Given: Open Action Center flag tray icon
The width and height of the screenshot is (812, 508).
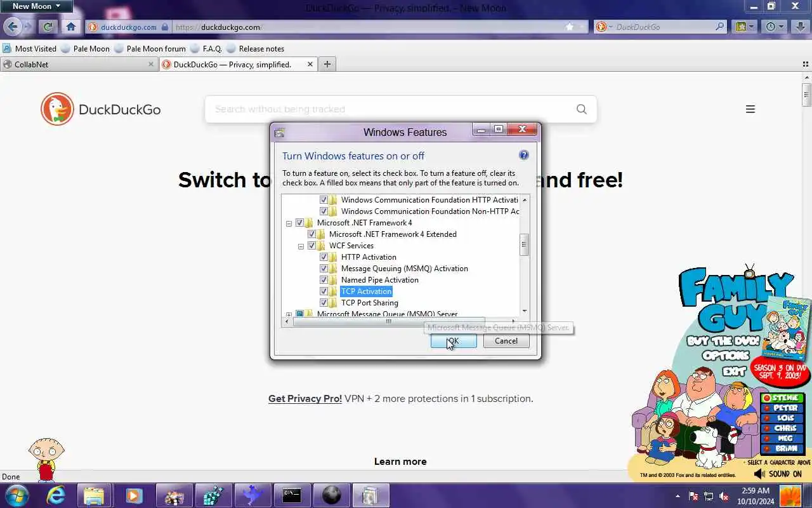Looking at the screenshot, I should pos(693,496).
